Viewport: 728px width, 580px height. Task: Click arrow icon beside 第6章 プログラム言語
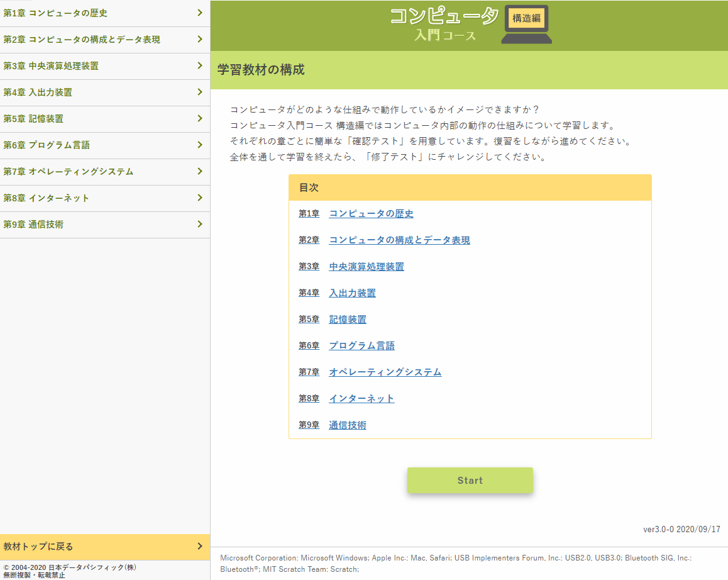coord(199,145)
